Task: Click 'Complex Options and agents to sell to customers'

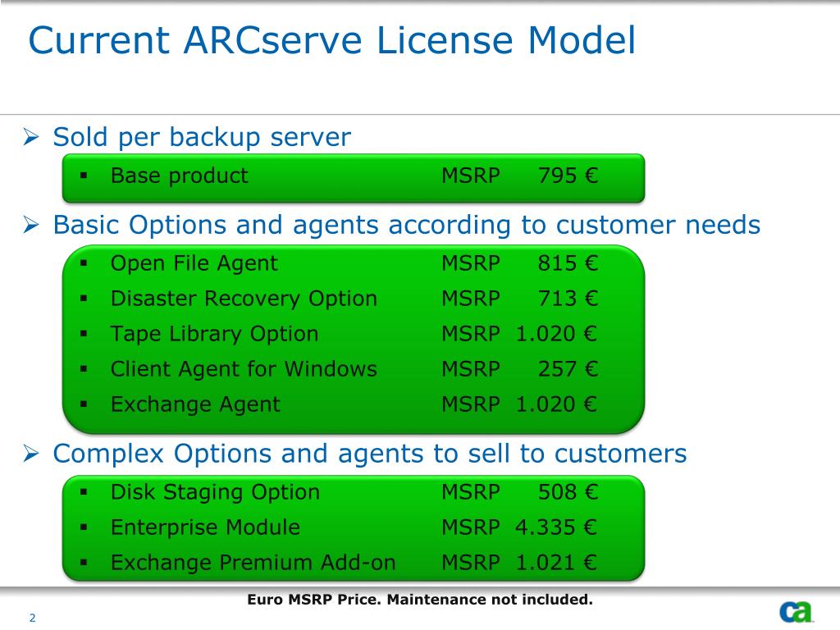Action: 370,454
